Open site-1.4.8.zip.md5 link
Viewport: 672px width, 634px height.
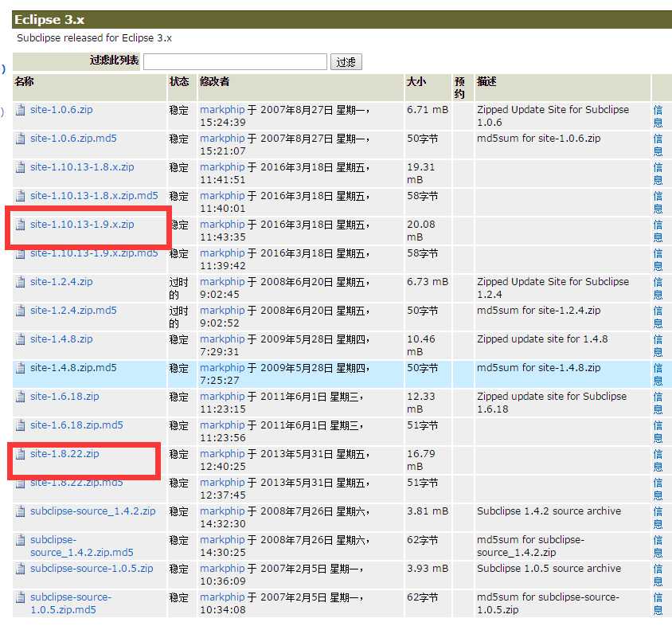click(73, 368)
